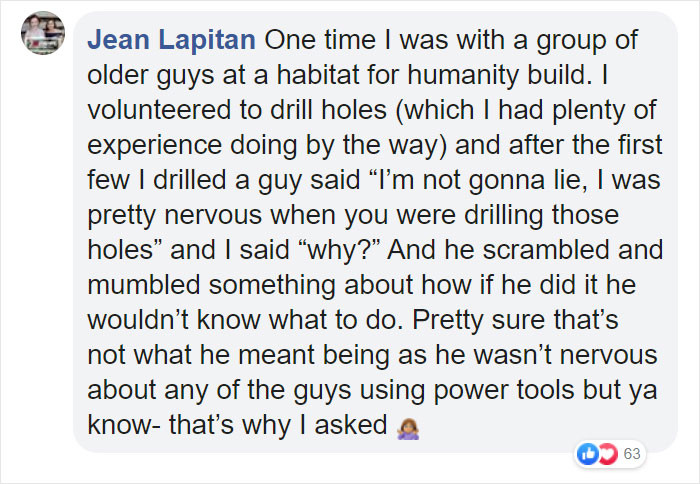Click the facepalm emoji after 'I asked'

406,425
